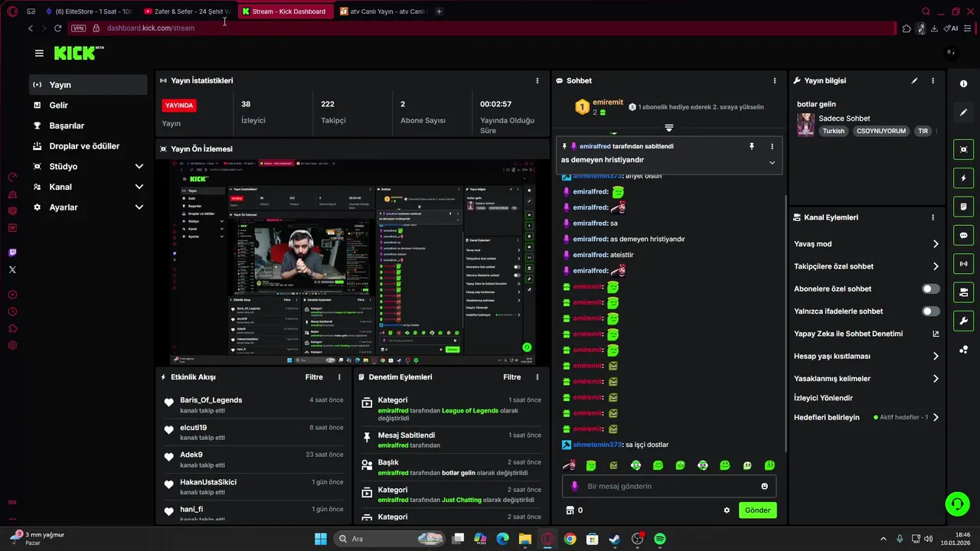980x551 pixels.
Task: Click the stream preview thumbnail
Action: tap(353, 262)
